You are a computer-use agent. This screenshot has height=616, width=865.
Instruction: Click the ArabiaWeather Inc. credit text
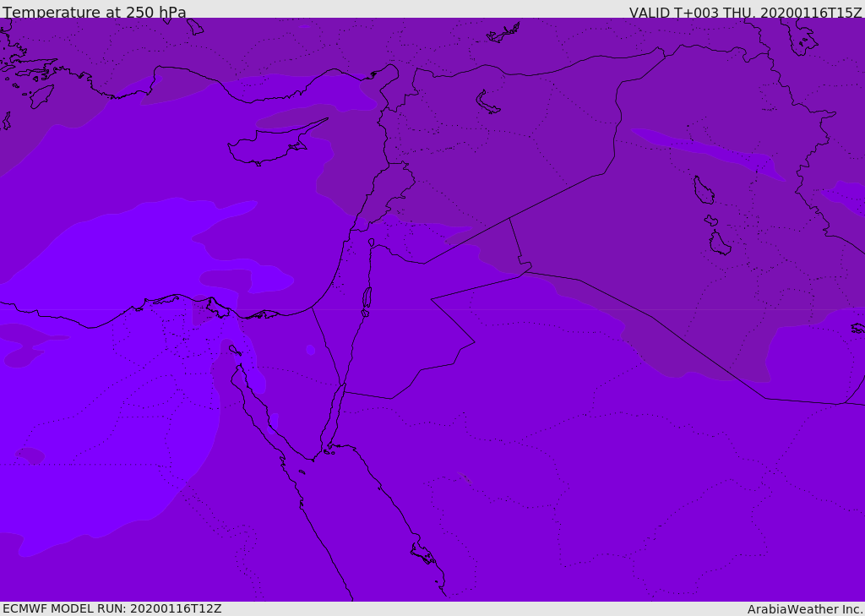click(x=805, y=609)
